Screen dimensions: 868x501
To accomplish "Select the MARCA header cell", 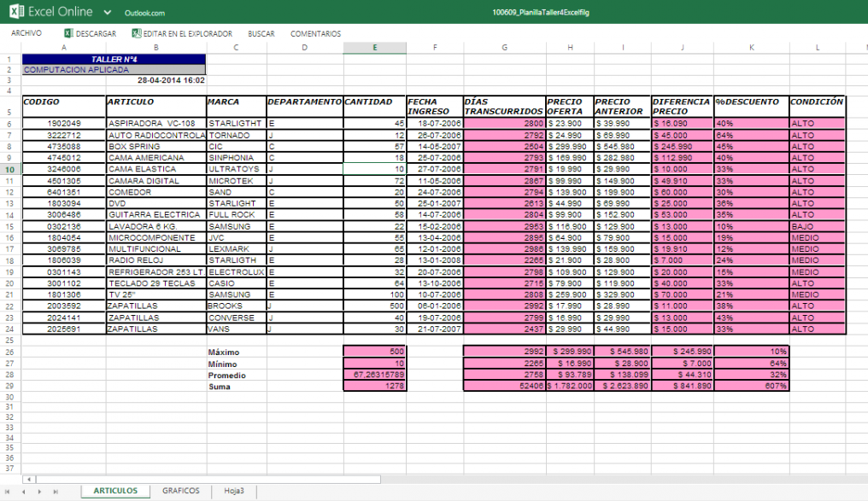I will (237, 107).
